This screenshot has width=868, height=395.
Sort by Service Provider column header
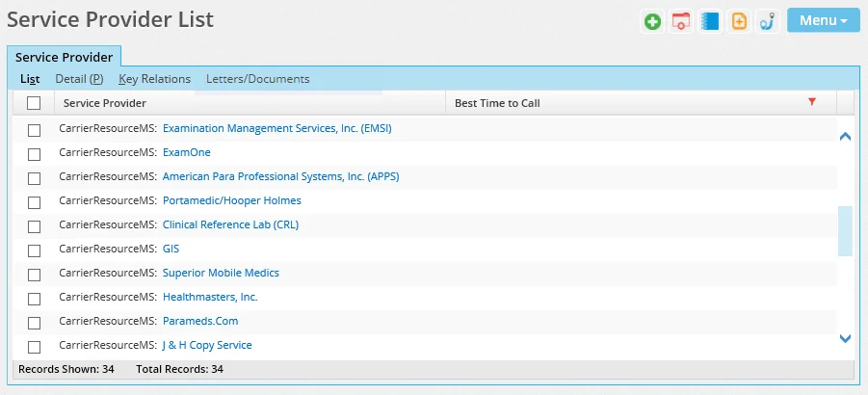(x=105, y=103)
